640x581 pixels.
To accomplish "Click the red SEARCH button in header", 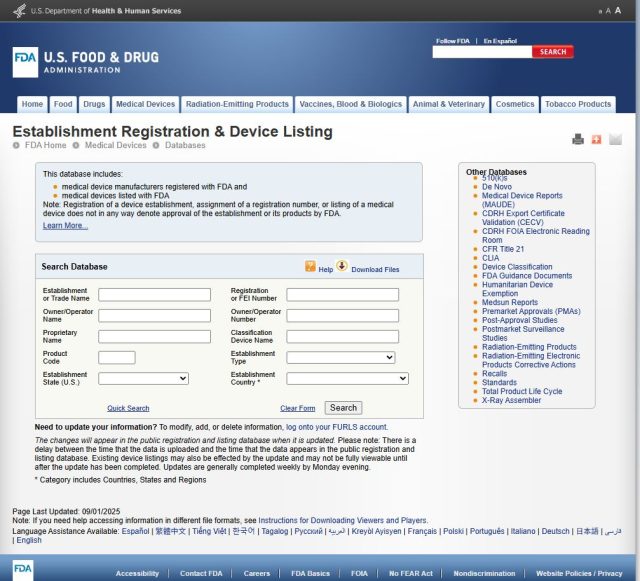I will [553, 52].
